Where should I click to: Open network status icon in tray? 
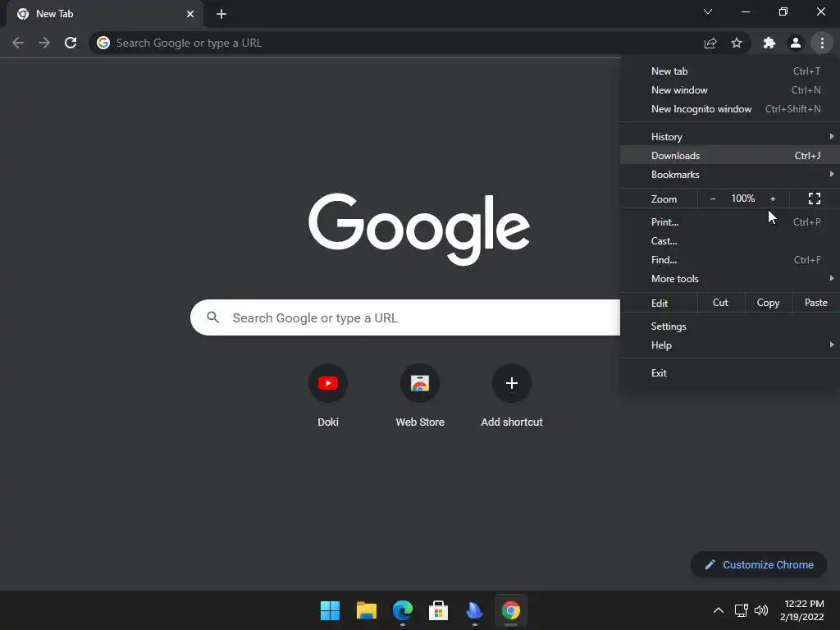(741, 610)
